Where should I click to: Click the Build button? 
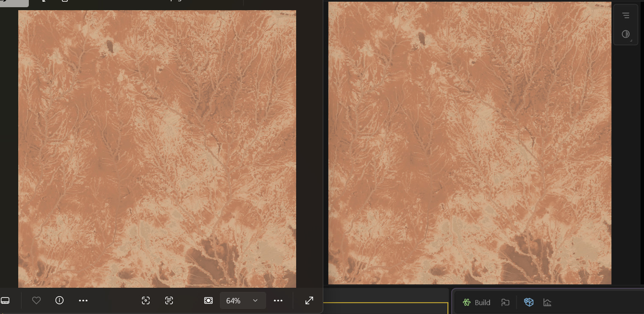pyautogui.click(x=477, y=302)
